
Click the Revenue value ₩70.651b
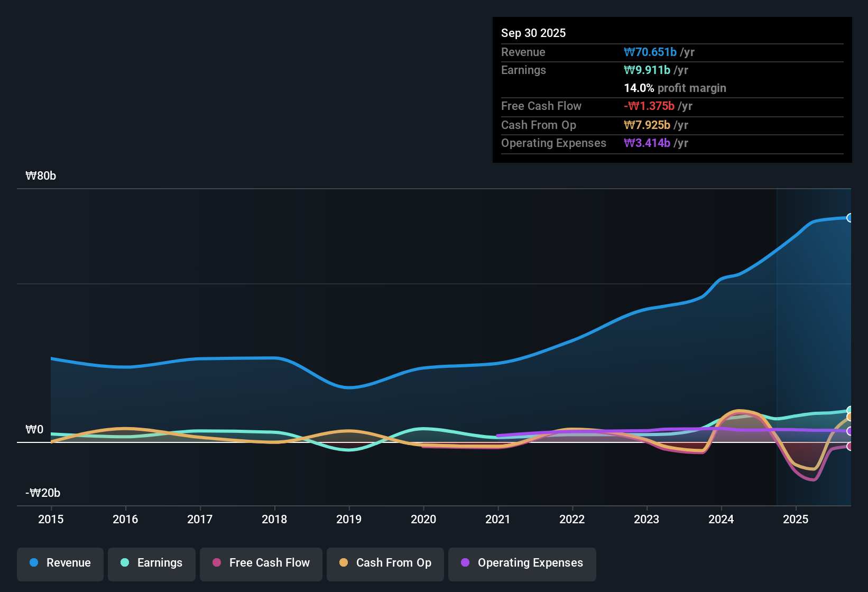651,52
